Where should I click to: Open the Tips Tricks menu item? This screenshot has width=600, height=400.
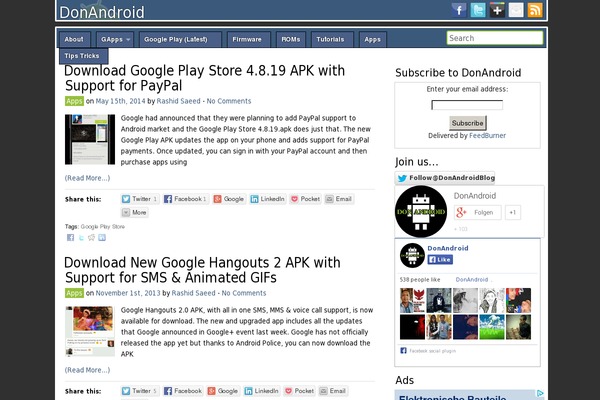(x=84, y=56)
